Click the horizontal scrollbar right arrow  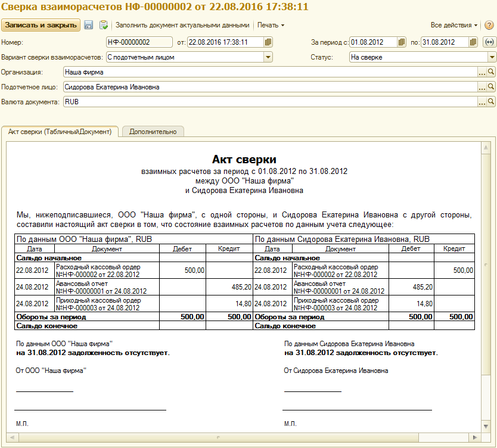click(x=475, y=437)
